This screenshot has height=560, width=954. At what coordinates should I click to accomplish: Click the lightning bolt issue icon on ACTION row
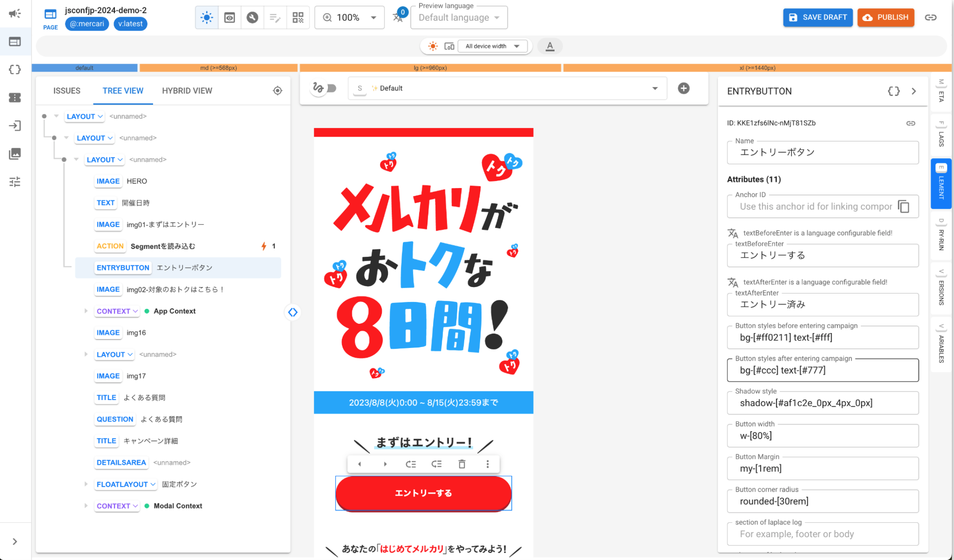coord(263,246)
